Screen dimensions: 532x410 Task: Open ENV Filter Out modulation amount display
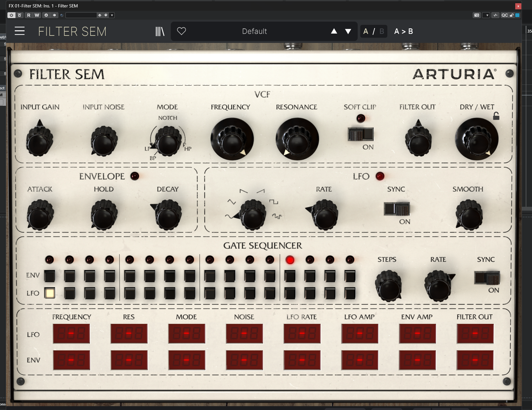point(475,360)
